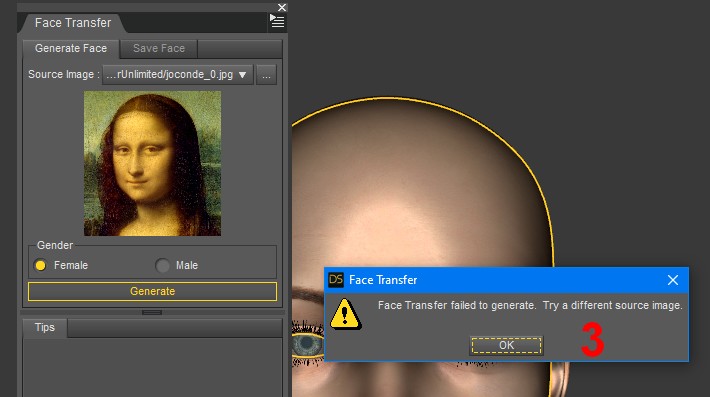Open the Face Transfer pane options menu icon
Screen dimensions: 710x397
pyautogui.click(x=277, y=21)
